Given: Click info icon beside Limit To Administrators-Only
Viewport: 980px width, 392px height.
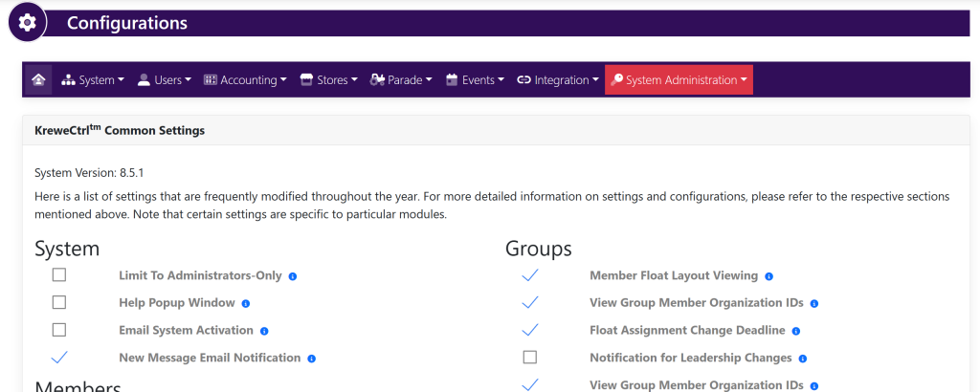Looking at the screenshot, I should (293, 276).
